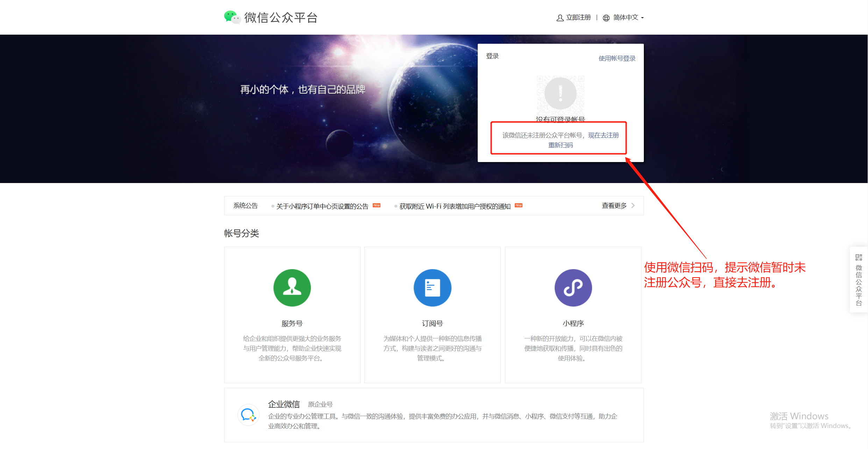868x449 pixels.
Task: Open the 立即注册 register link
Action: click(578, 17)
